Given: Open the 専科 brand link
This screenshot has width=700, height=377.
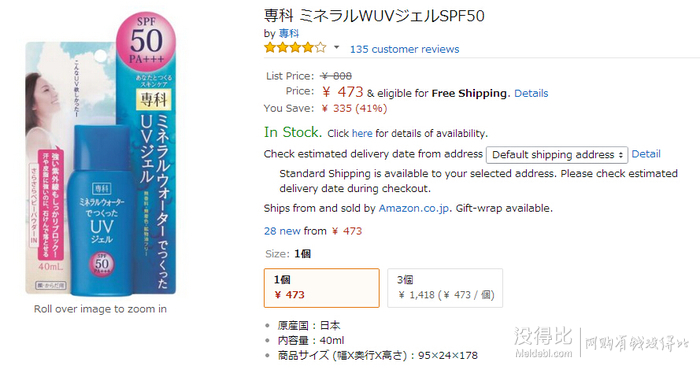Looking at the screenshot, I should click(x=289, y=34).
